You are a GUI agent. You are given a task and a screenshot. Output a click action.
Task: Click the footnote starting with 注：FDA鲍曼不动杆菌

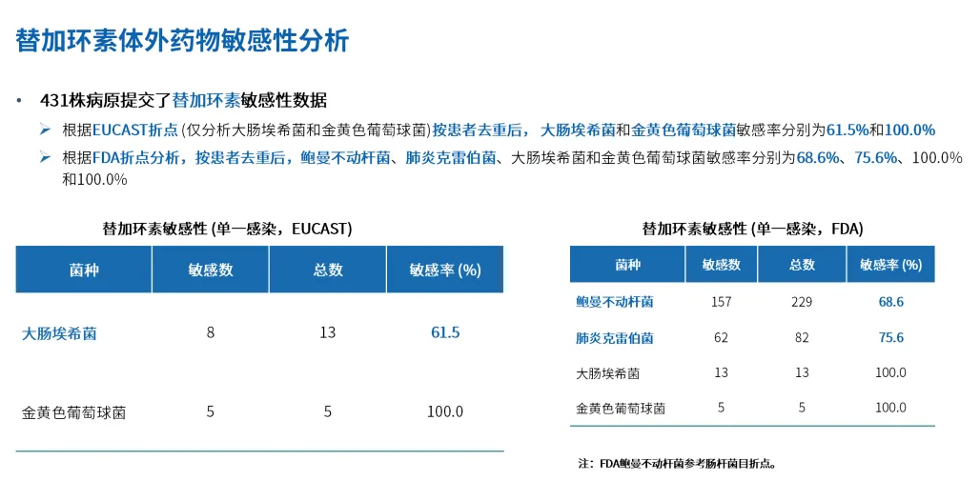677,464
